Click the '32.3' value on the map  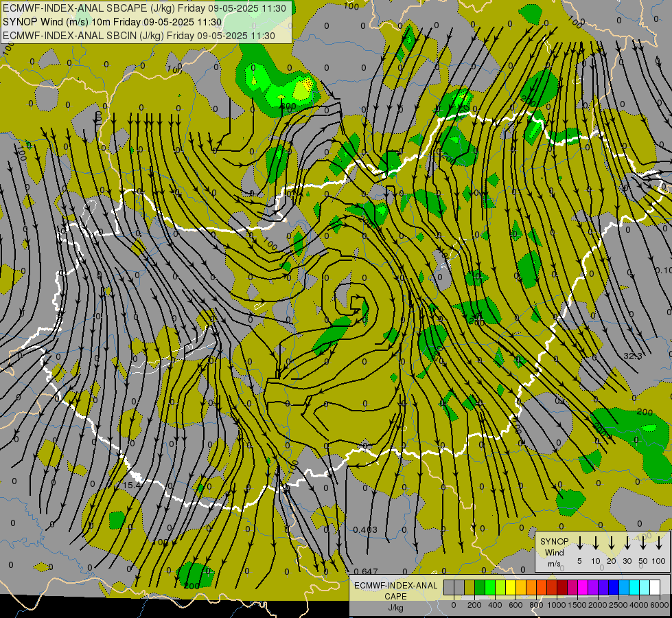tap(633, 356)
